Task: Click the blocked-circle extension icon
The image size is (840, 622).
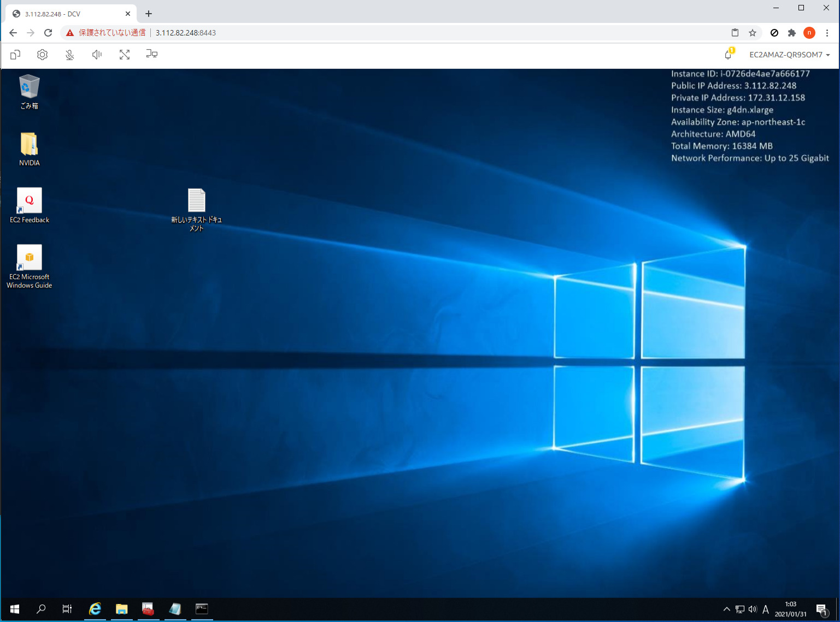Action: (x=774, y=33)
